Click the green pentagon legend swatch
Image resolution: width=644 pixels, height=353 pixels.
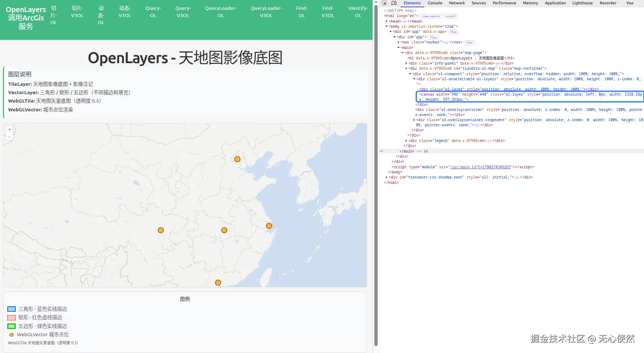click(12, 326)
